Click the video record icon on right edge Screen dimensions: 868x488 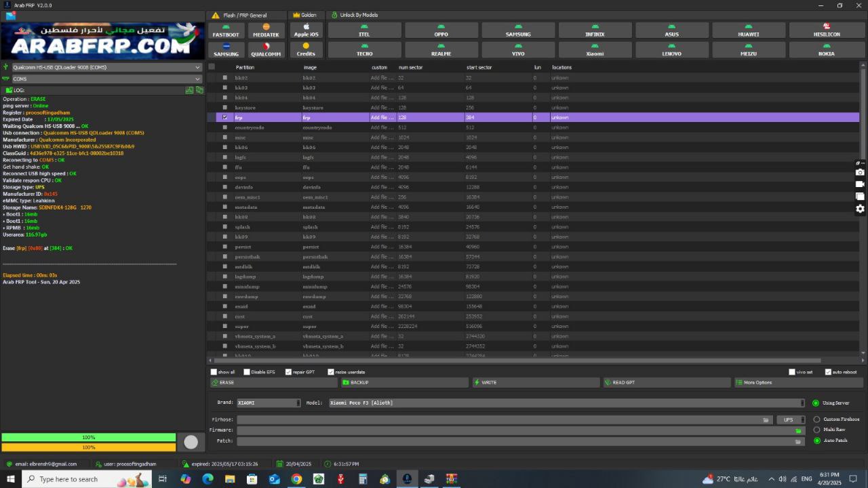[x=860, y=184]
